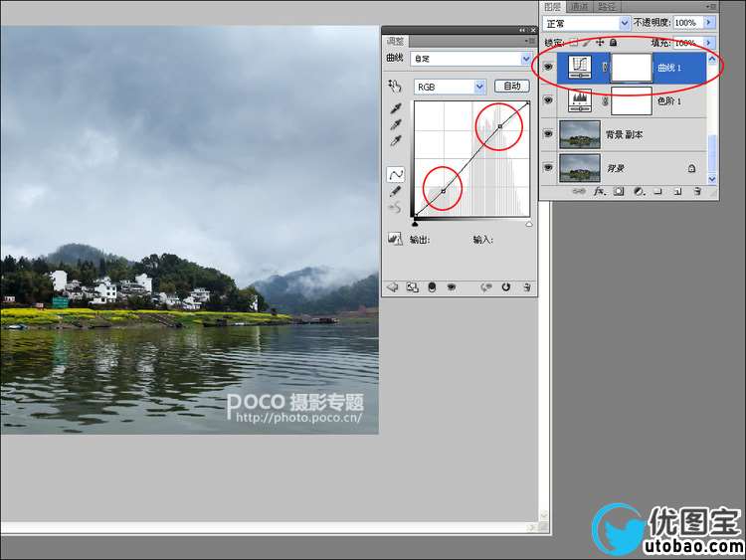Pick the white point eyedropper in Curves
The image size is (746, 560).
[395, 141]
